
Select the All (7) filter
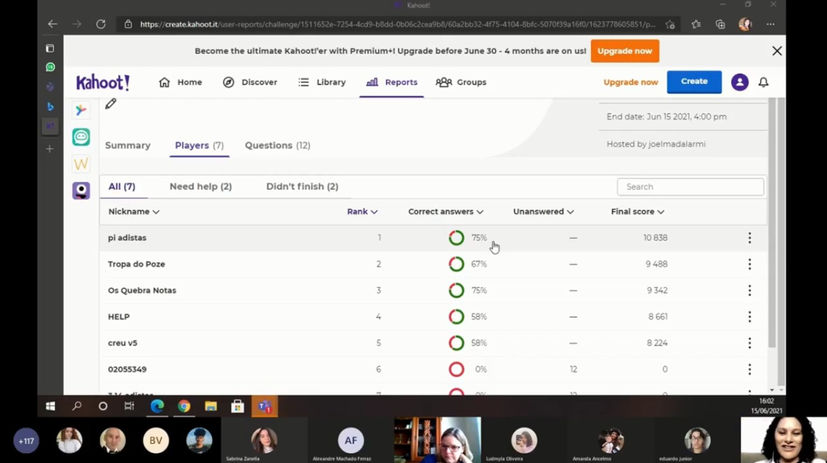pyautogui.click(x=122, y=187)
